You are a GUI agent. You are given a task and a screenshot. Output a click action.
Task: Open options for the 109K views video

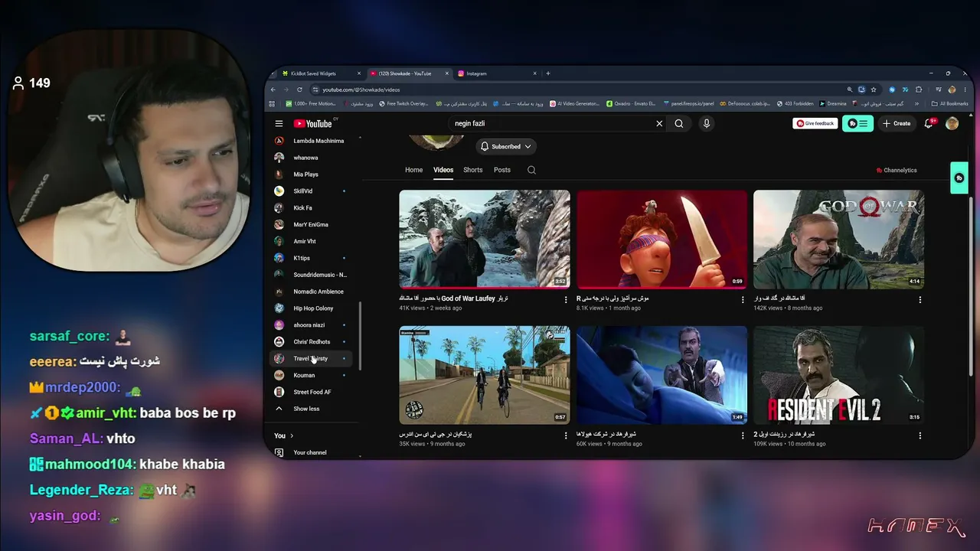point(920,435)
